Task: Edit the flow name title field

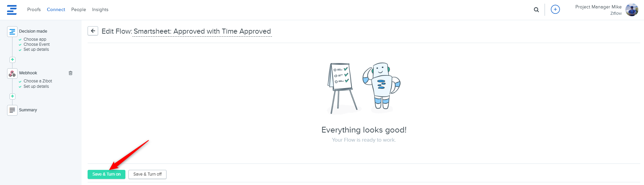Action: (202, 31)
